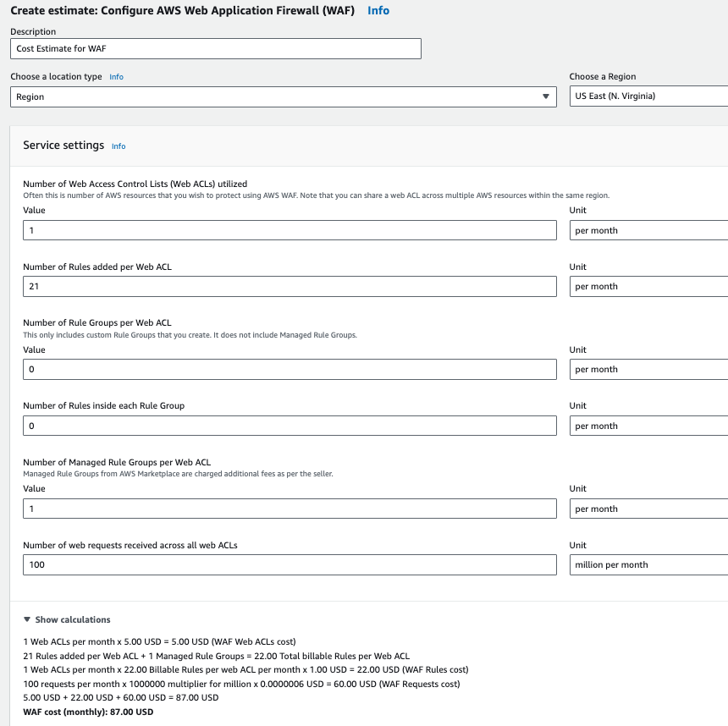Select the 'WAF cost (monthly): 87.00 USD' text
The image size is (728, 726).
pos(88,712)
